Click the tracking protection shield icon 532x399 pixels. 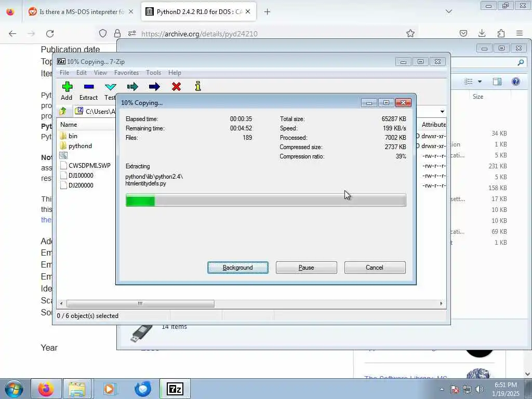(x=103, y=33)
